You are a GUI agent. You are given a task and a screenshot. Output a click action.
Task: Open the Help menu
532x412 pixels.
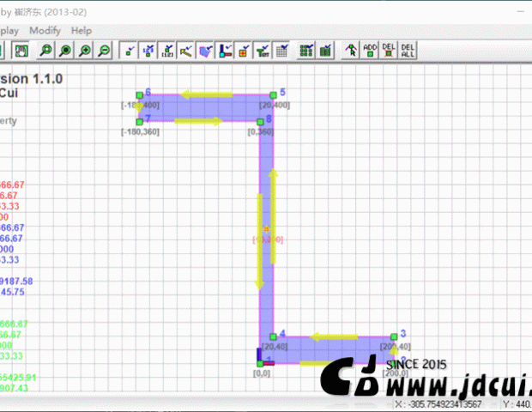pyautogui.click(x=82, y=30)
